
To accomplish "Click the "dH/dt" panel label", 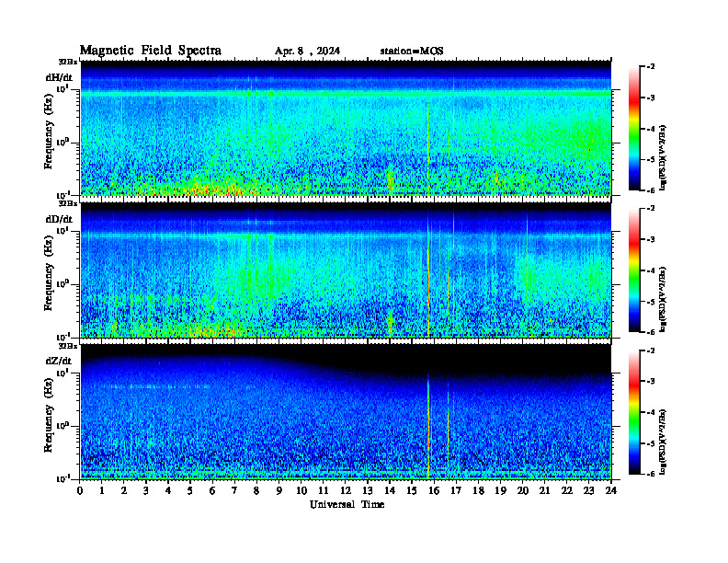I will (59, 77).
